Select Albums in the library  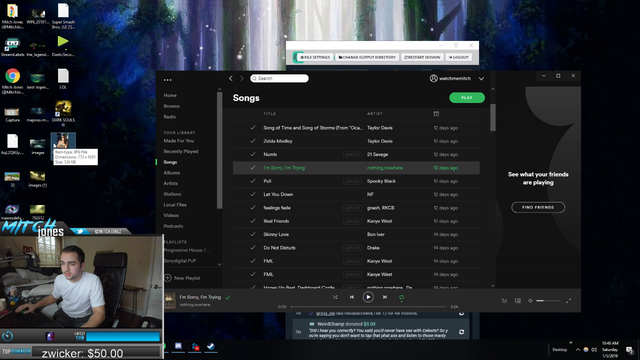[172, 173]
